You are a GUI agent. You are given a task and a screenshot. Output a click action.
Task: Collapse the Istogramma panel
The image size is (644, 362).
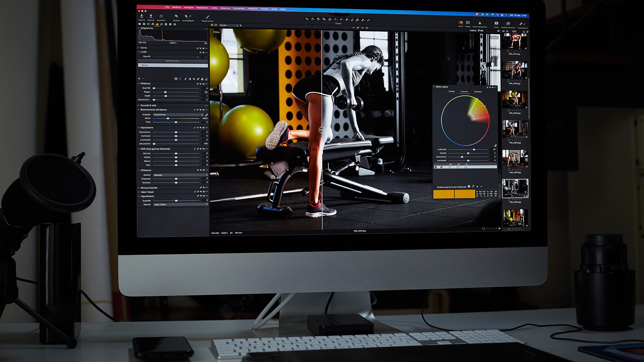[139, 28]
